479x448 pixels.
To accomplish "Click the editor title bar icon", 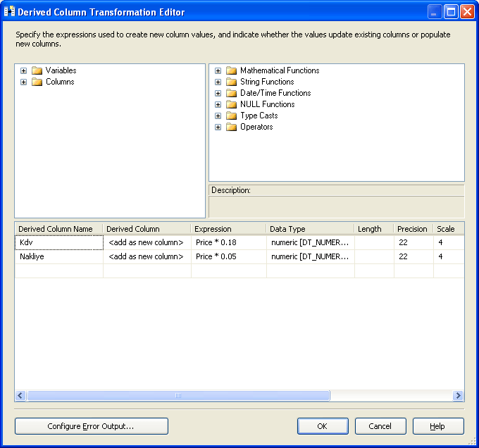I will click(9, 11).
